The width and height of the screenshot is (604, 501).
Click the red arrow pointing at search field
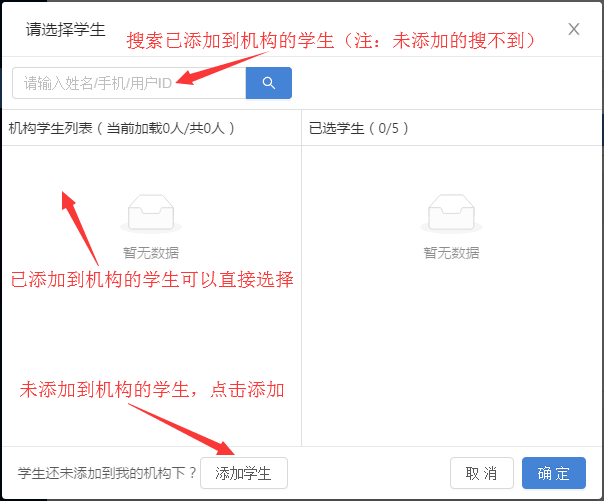coord(227,71)
